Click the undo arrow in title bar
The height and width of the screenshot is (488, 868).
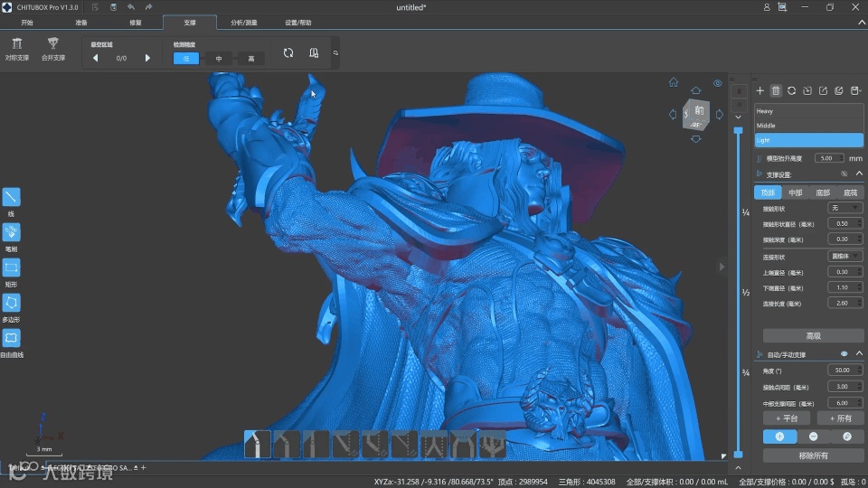click(x=130, y=7)
